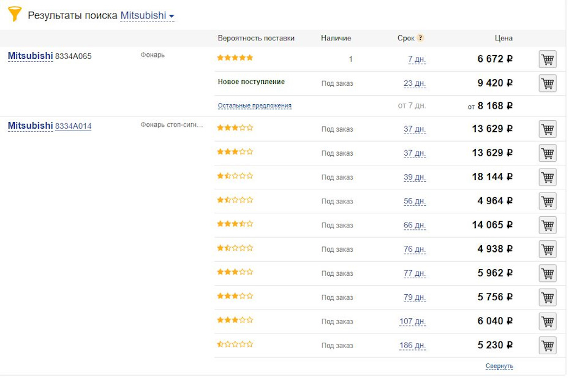Click the Цена column header
The height and width of the screenshot is (380, 588).
click(x=503, y=38)
